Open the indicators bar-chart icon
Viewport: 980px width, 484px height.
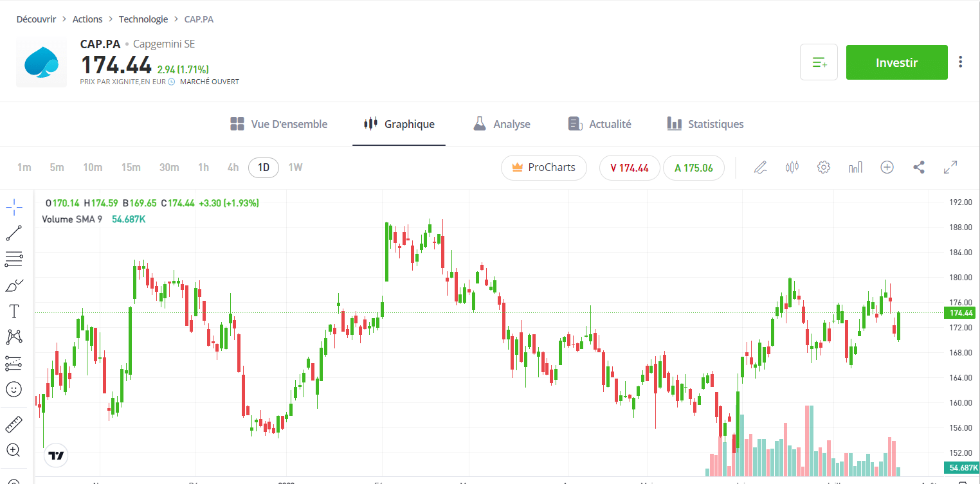(x=855, y=168)
